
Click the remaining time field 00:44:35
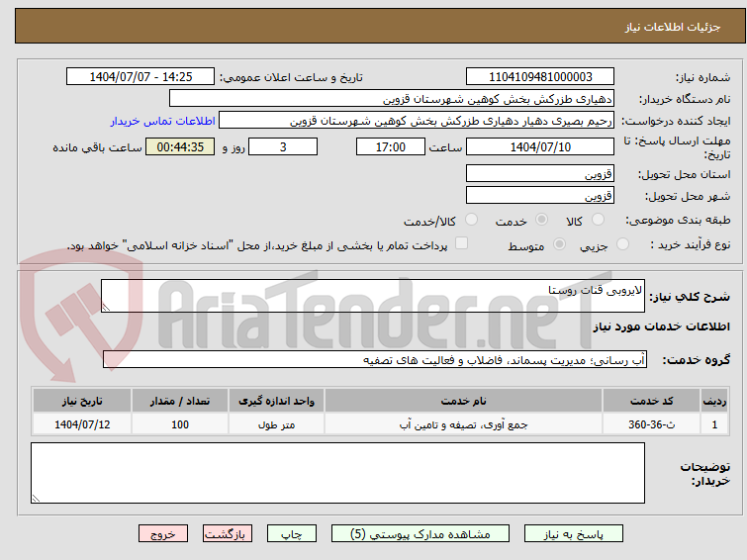pyautogui.click(x=180, y=146)
